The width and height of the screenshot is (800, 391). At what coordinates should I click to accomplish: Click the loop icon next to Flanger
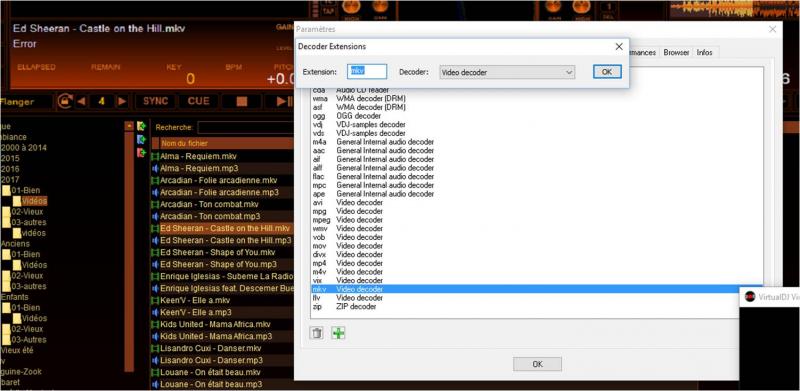click(x=64, y=101)
